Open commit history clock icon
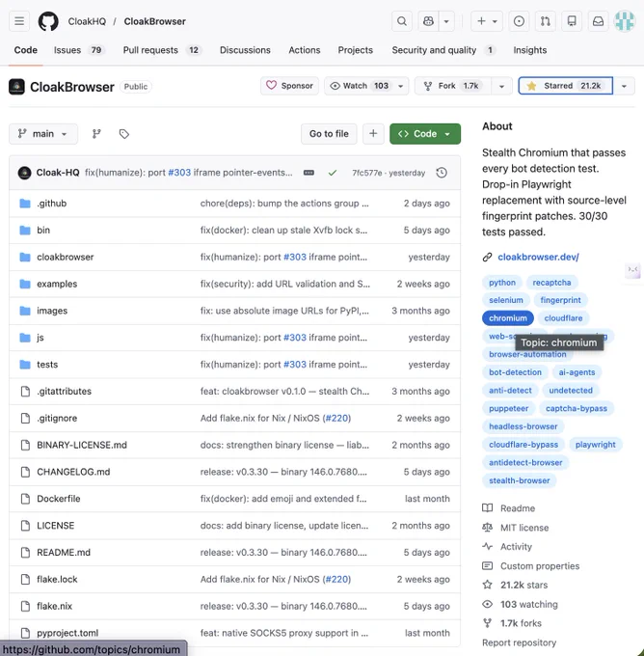Viewport: 644px width, 656px height. coord(442,173)
